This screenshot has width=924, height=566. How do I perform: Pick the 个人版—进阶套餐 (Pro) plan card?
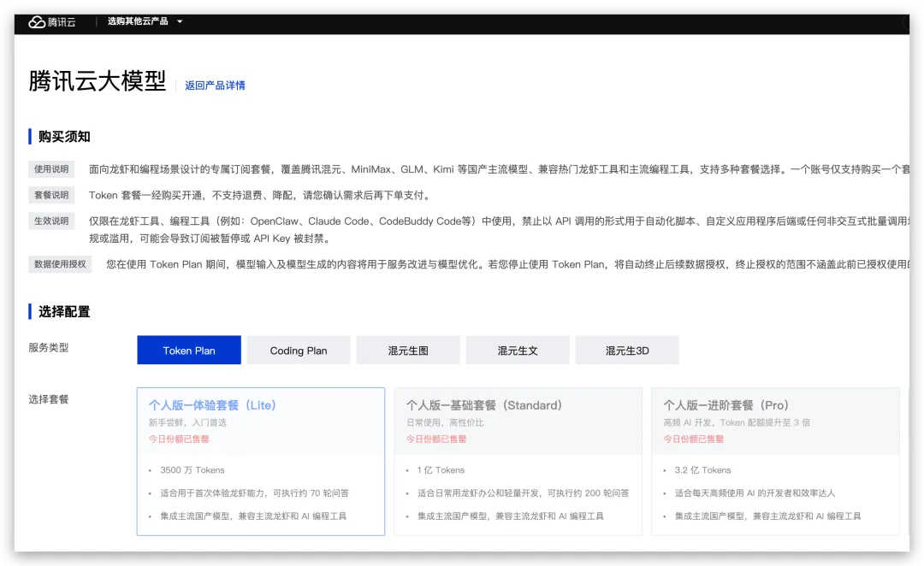point(775,461)
